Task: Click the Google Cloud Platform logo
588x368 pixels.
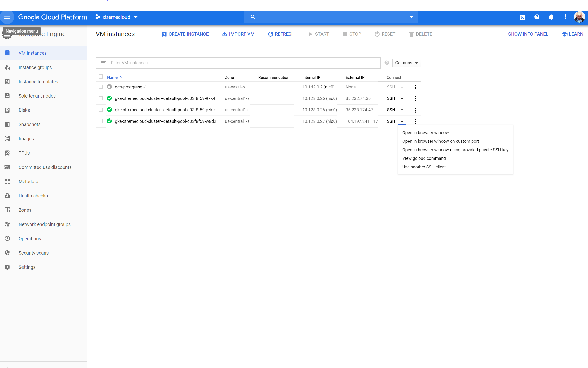Action: (53, 17)
